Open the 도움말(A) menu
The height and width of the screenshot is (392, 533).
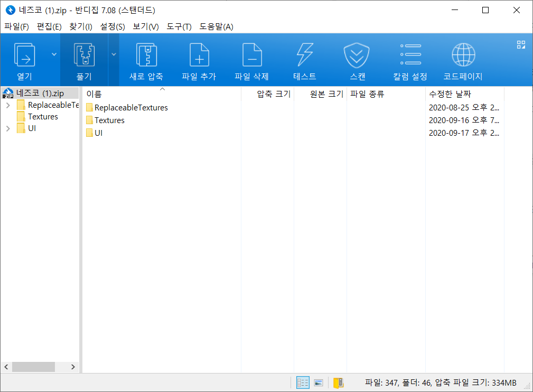click(x=216, y=26)
